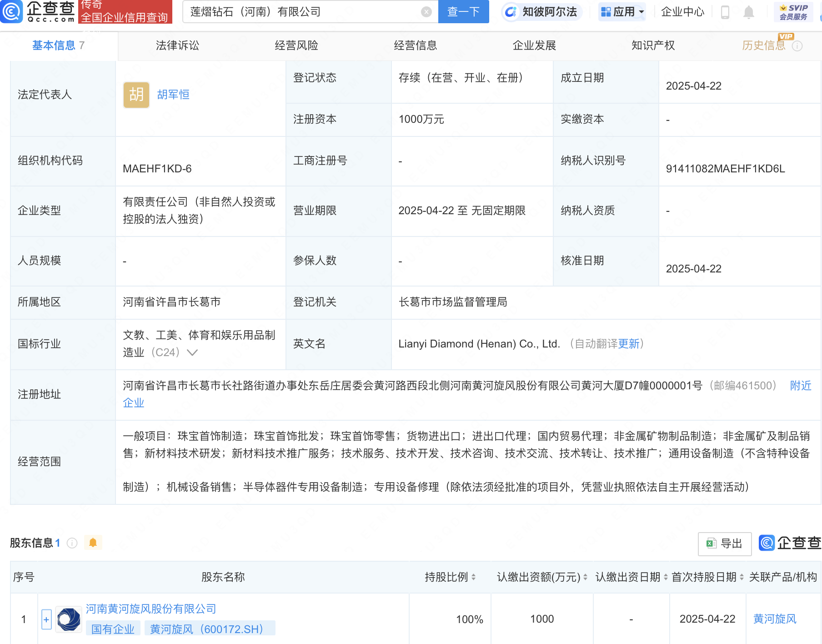Open the Qcc.com home logo
822x644 pixels.
point(38,11)
